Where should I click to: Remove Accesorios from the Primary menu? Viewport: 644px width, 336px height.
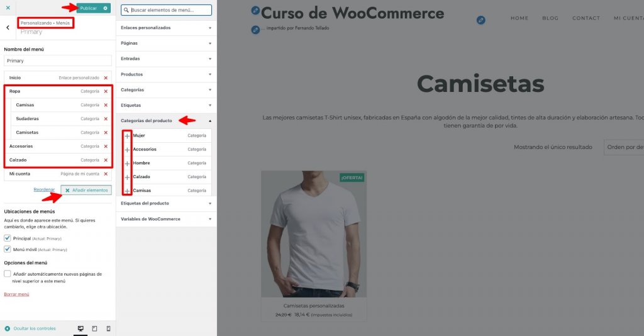click(106, 146)
